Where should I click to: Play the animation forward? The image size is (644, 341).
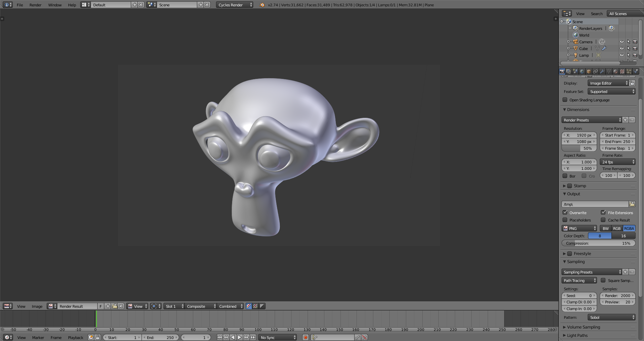pos(239,337)
